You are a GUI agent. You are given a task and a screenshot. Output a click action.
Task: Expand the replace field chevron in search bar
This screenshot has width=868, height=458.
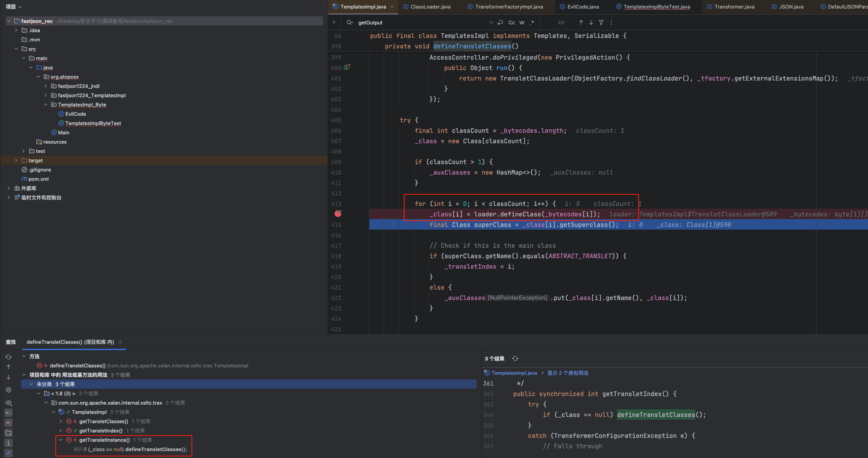coord(334,22)
